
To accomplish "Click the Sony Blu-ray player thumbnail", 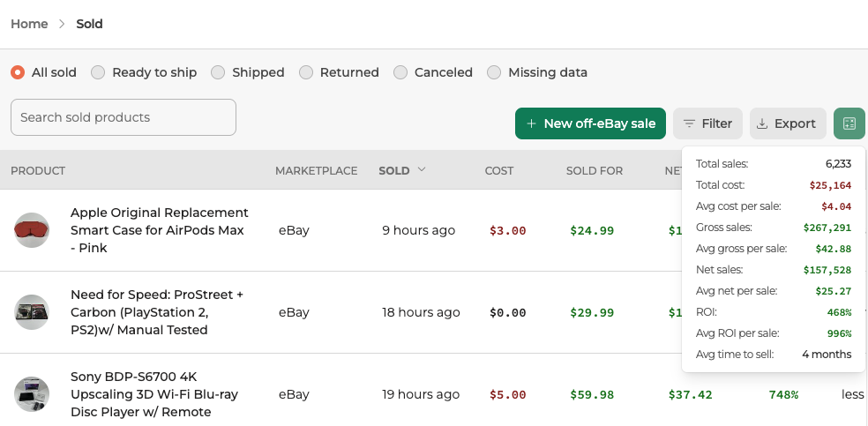I will [x=32, y=394].
